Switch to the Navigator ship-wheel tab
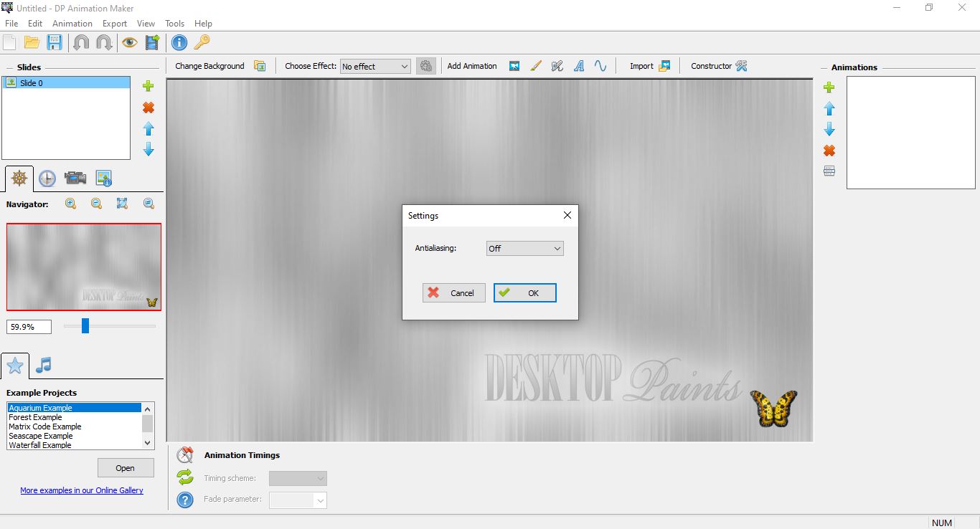This screenshot has height=529, width=980. (x=19, y=178)
